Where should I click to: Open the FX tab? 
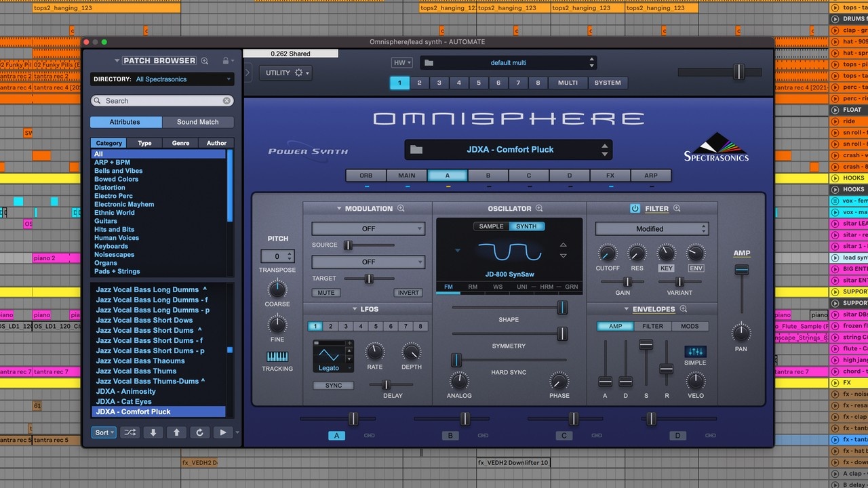coord(610,176)
